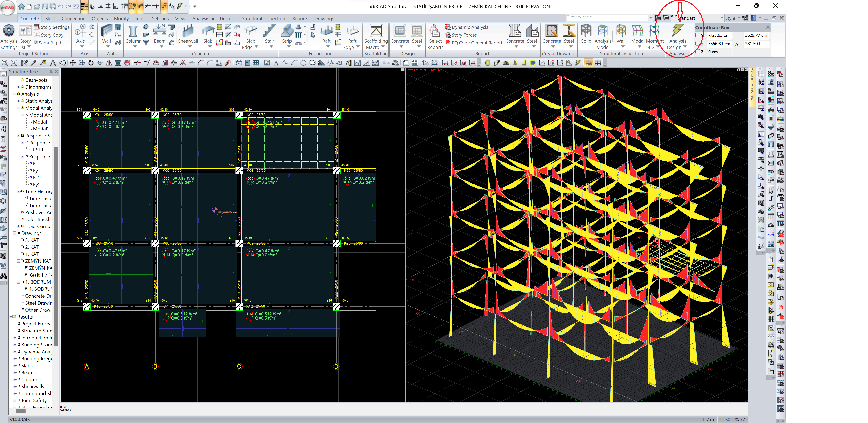The width and height of the screenshot is (868, 423).
Task: Click the Structure Tree vertical scrollbar
Action: point(56,246)
